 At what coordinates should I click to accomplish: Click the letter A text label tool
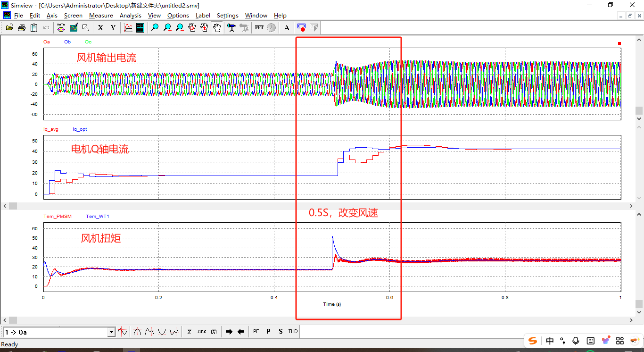[287, 28]
